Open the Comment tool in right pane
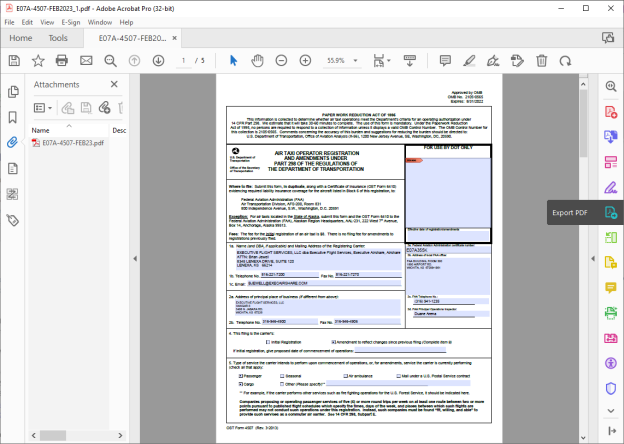Viewport: 624px width, 444px height. click(x=611, y=288)
